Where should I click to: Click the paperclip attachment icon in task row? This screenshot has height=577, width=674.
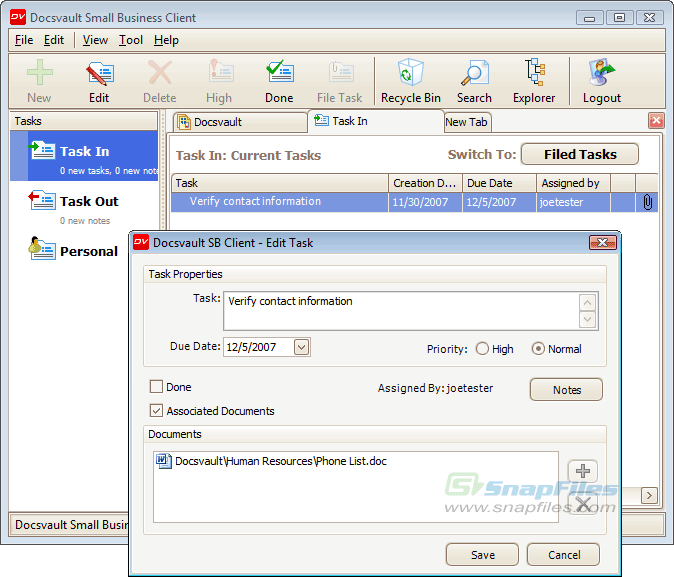647,202
